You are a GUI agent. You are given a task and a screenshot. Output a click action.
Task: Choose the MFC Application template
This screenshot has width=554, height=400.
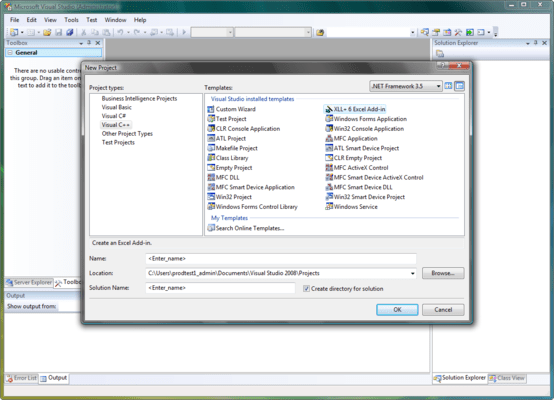point(352,139)
